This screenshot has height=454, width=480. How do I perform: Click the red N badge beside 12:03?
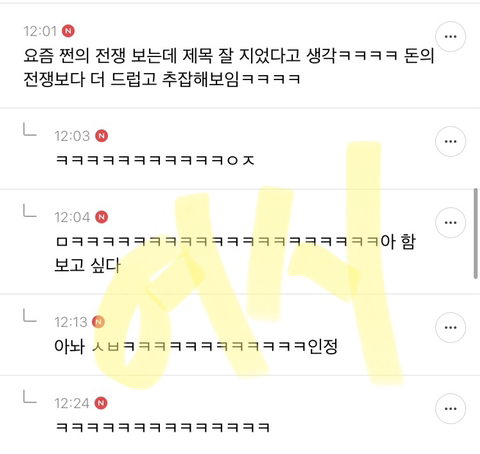tap(102, 136)
